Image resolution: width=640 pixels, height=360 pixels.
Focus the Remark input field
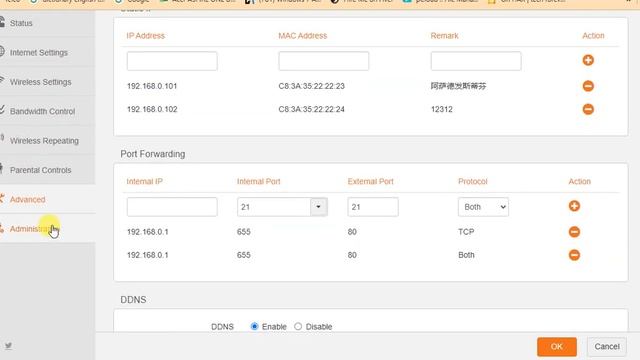pyautogui.click(x=476, y=61)
